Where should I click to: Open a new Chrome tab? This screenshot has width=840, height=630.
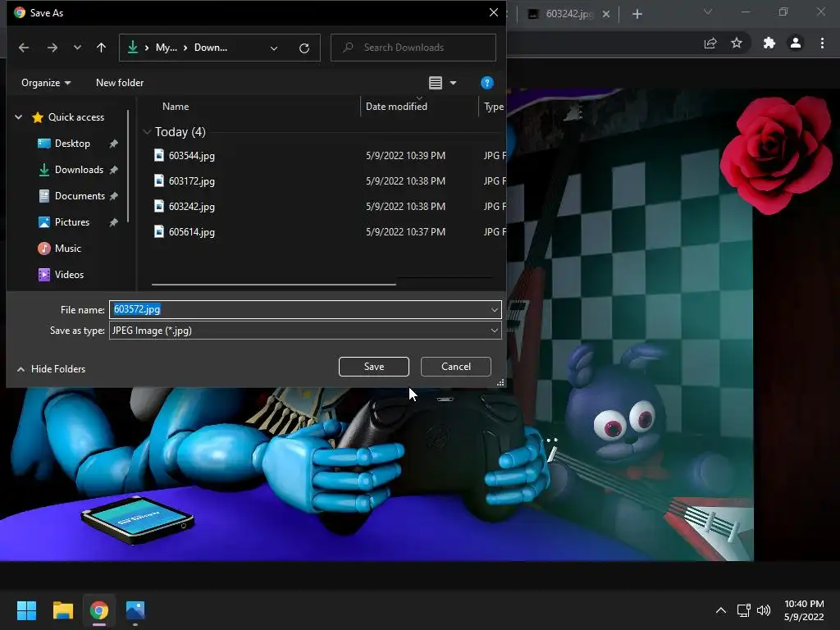[637, 14]
